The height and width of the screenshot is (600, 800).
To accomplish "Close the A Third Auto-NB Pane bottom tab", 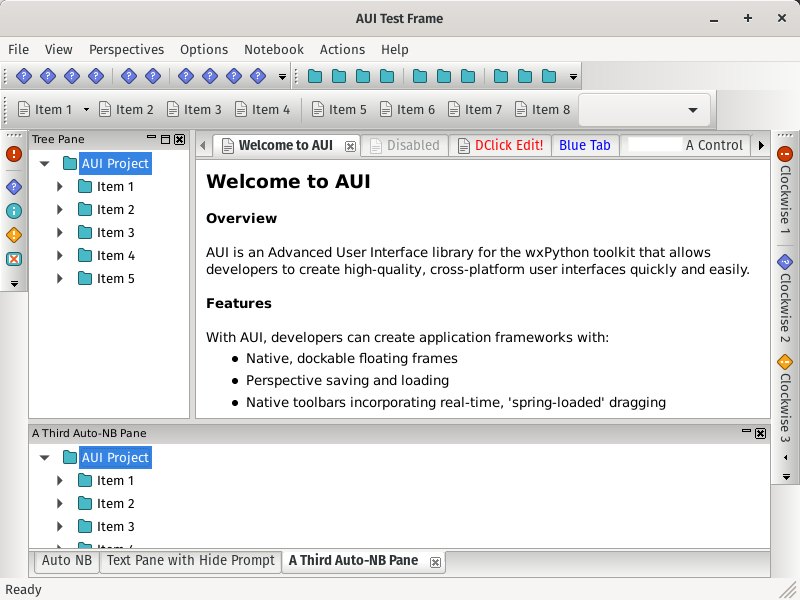I will tap(435, 562).
